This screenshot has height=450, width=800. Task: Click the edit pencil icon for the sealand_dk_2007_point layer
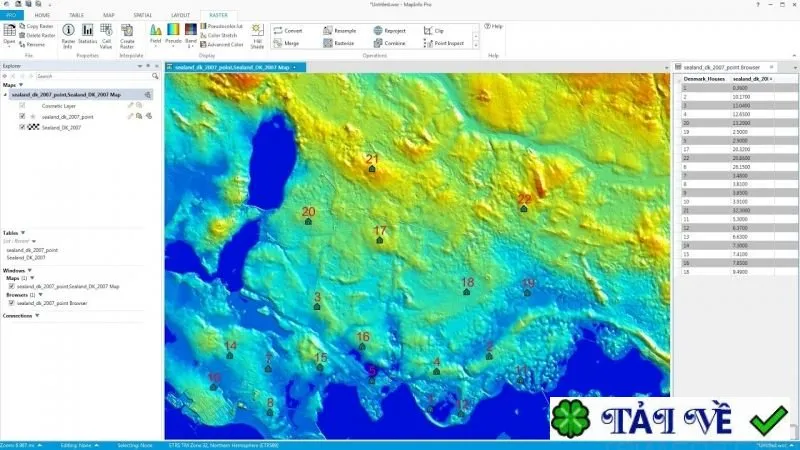coord(130,116)
